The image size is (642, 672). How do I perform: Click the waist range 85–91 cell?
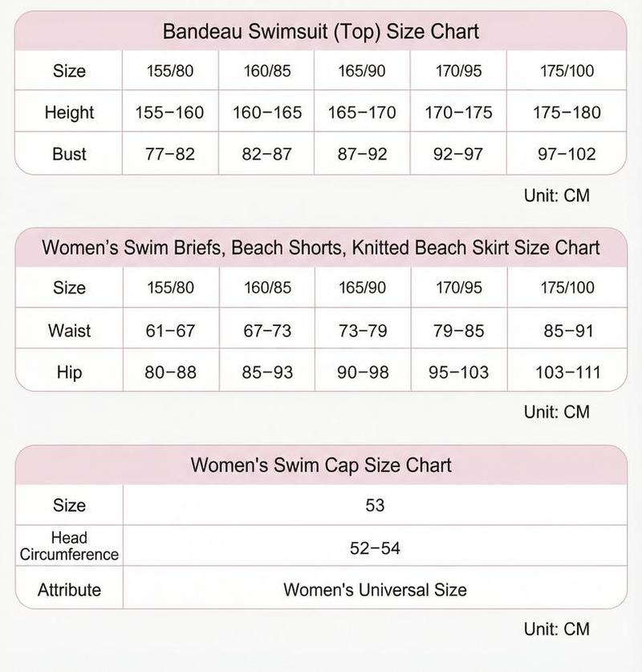568,331
